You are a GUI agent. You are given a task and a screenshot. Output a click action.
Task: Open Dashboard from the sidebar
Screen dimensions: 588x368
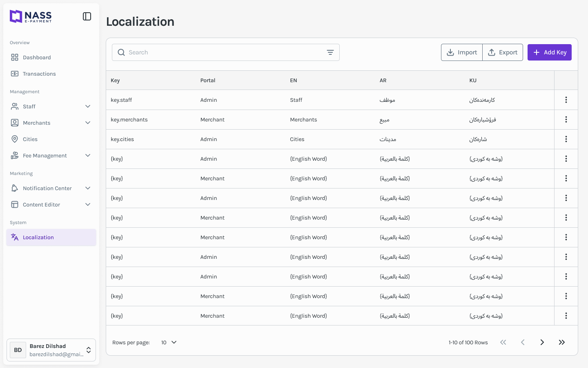(x=51, y=57)
